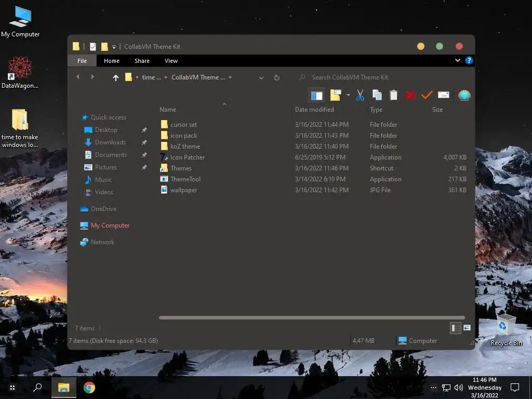The width and height of the screenshot is (532, 399).
Task: Open Quick access in navigation pane
Action: click(x=108, y=117)
